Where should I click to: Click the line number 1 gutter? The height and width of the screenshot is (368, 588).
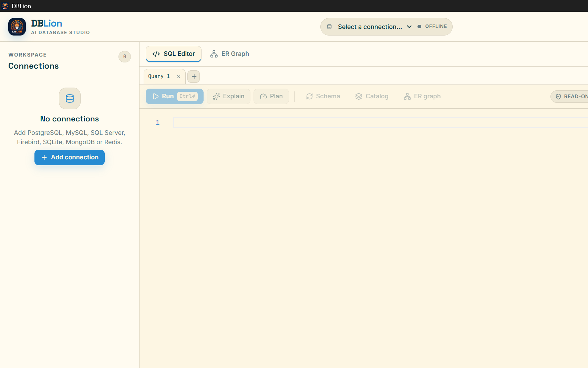pyautogui.click(x=157, y=122)
